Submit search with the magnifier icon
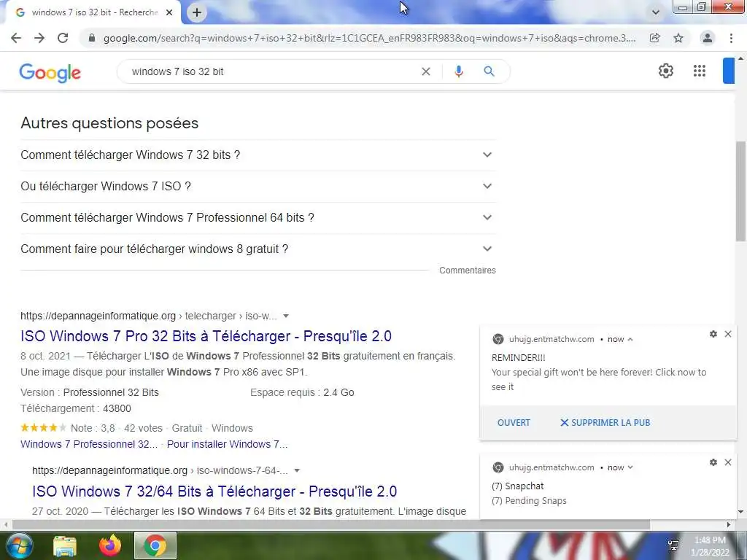Image resolution: width=747 pixels, height=560 pixels. pyautogui.click(x=489, y=71)
